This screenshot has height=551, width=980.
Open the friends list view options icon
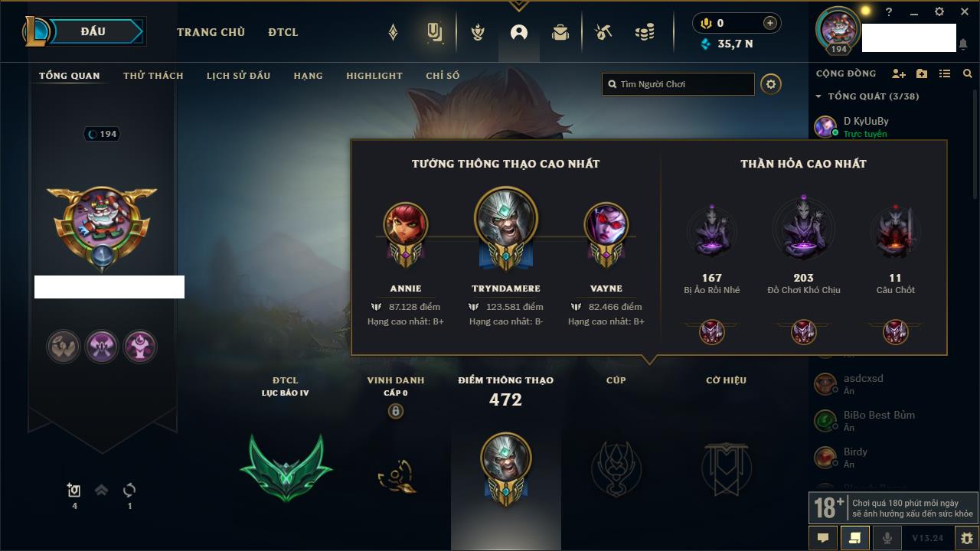945,73
